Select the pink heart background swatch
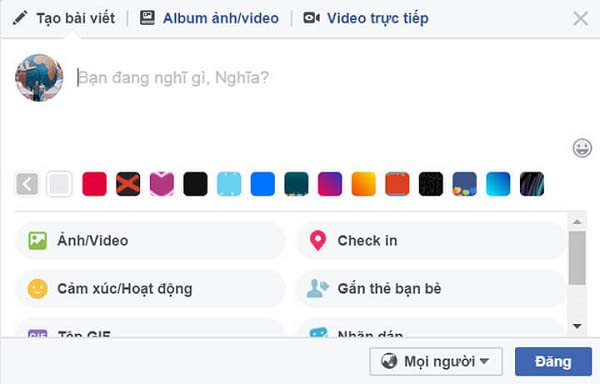 point(162,184)
